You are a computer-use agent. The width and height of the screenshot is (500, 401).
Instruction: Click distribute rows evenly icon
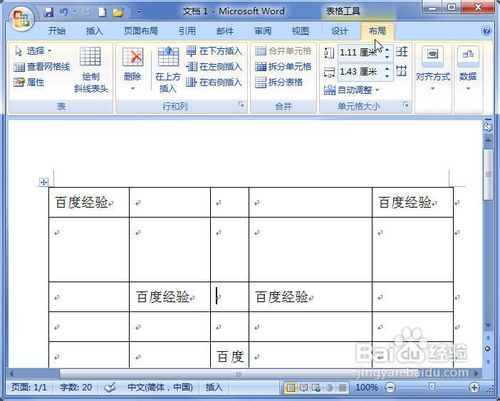coord(402,52)
